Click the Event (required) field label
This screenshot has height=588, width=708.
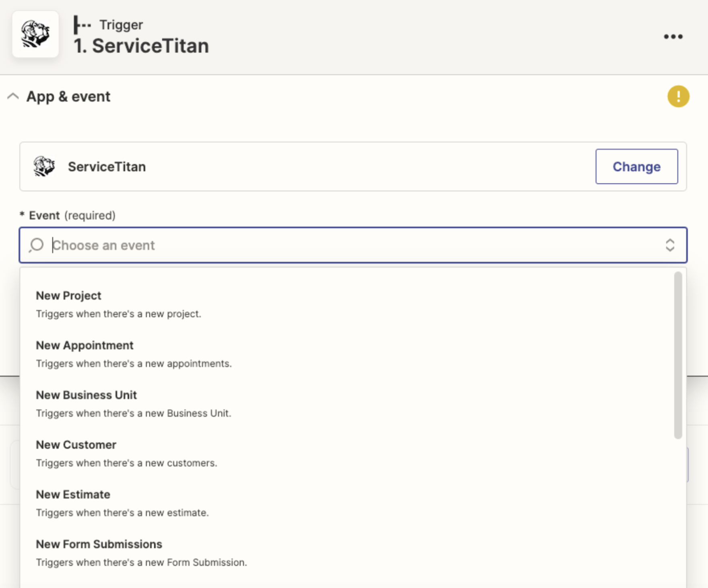click(x=68, y=216)
